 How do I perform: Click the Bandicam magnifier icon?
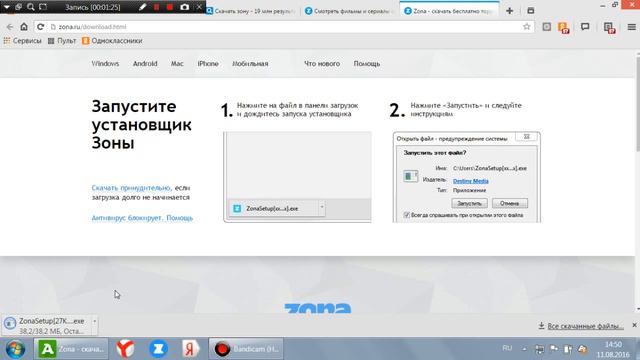[x=31, y=7]
